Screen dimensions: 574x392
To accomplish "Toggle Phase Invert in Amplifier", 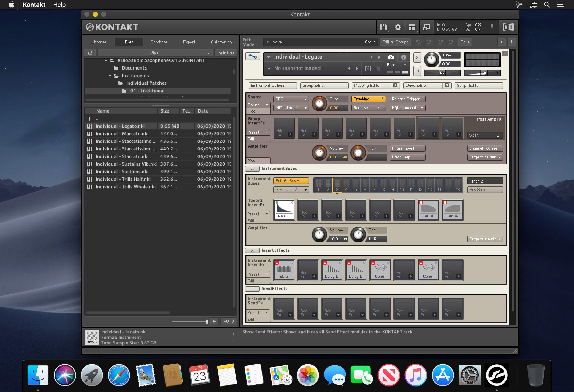I will 407,148.
